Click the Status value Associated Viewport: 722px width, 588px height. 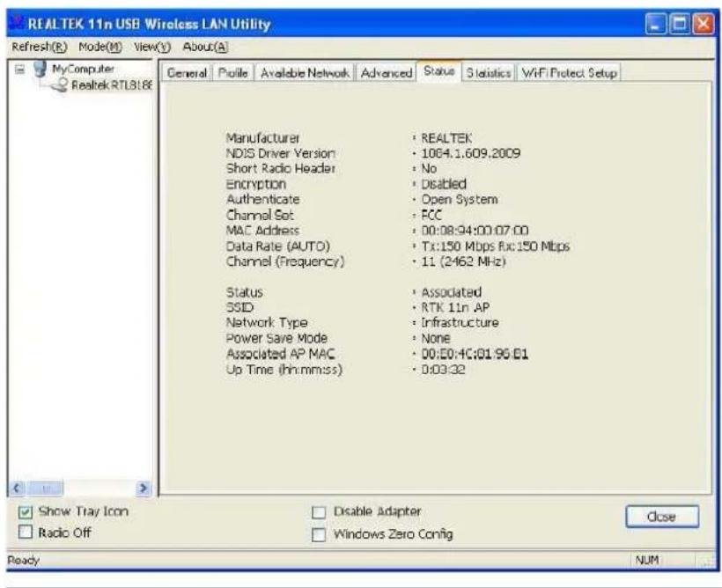(x=451, y=292)
